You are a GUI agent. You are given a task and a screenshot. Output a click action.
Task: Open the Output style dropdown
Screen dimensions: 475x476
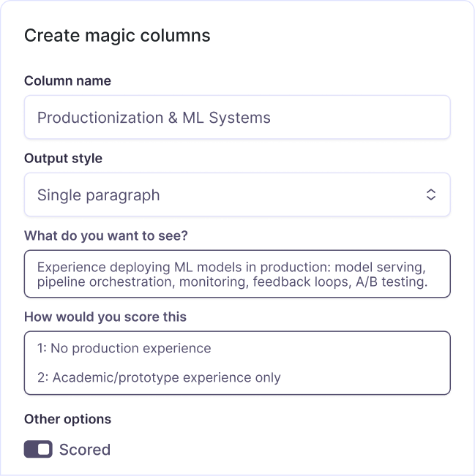click(236, 194)
